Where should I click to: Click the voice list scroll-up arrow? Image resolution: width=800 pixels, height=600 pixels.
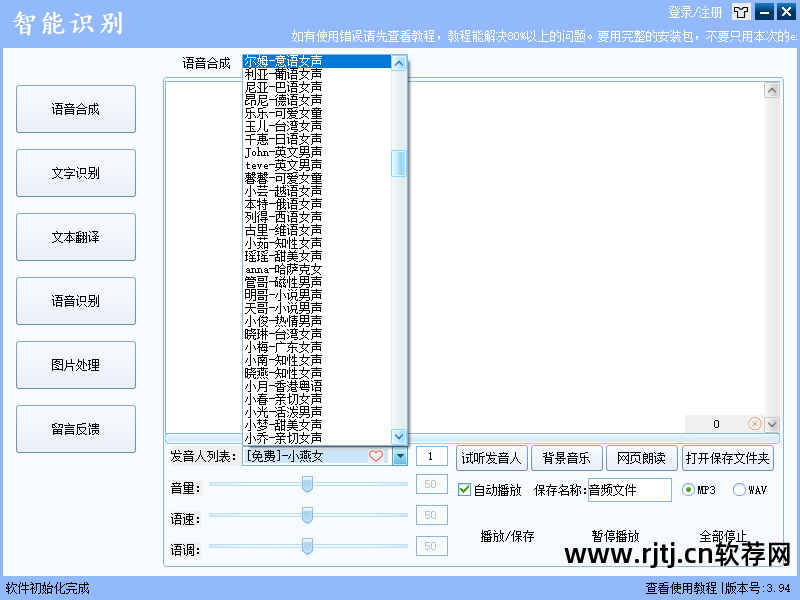point(399,63)
